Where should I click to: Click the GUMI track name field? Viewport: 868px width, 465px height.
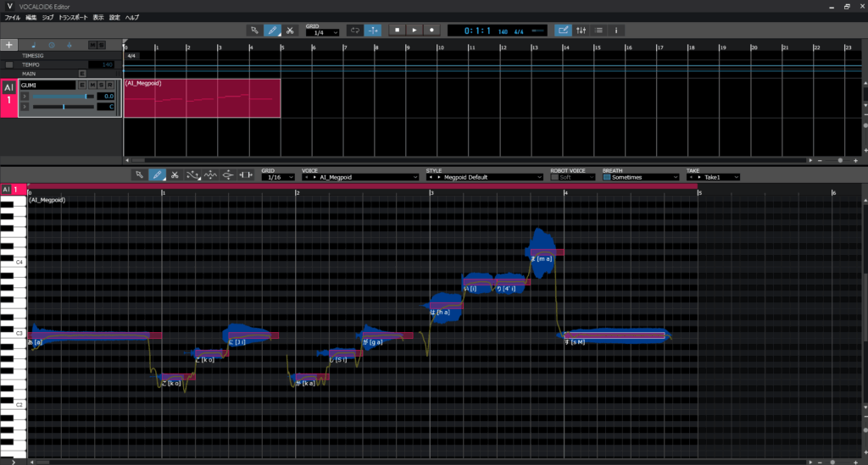[47, 86]
